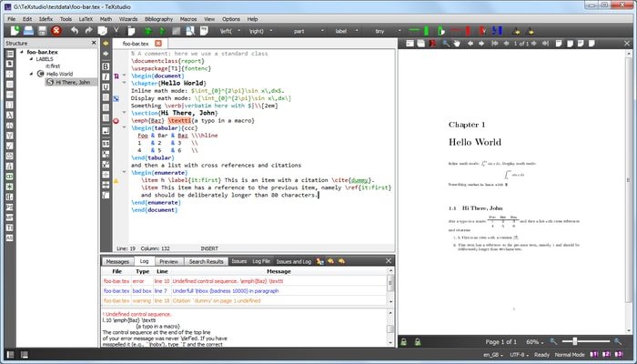Switch to the Search Results tab
Screen dimensions: 637x364
click(206, 261)
